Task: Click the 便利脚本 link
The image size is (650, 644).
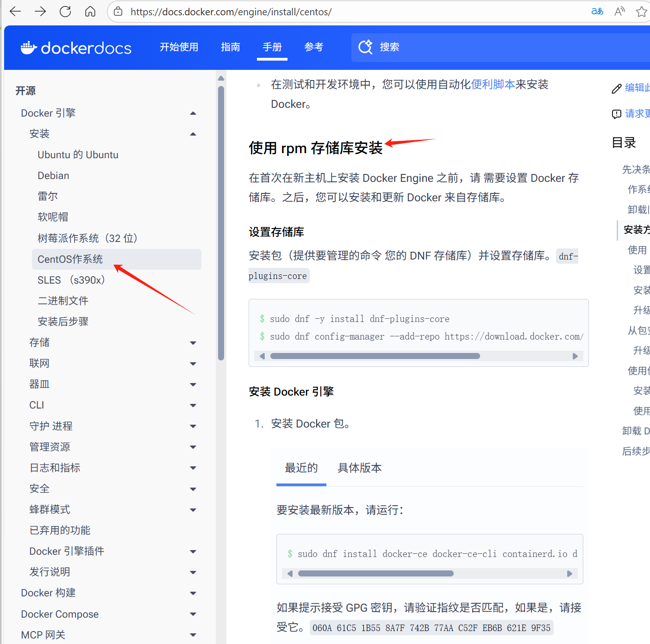Action: coord(493,84)
